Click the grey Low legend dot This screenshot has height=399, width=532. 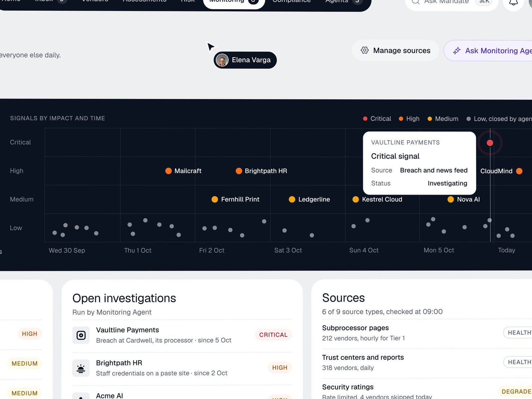point(468,119)
